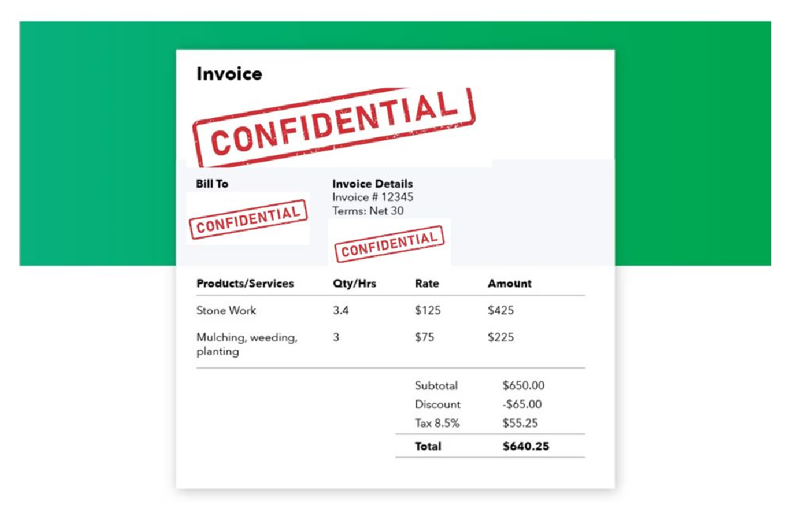Select the Invoice Details heading
The width and height of the screenshot is (790, 532).
pos(372,184)
